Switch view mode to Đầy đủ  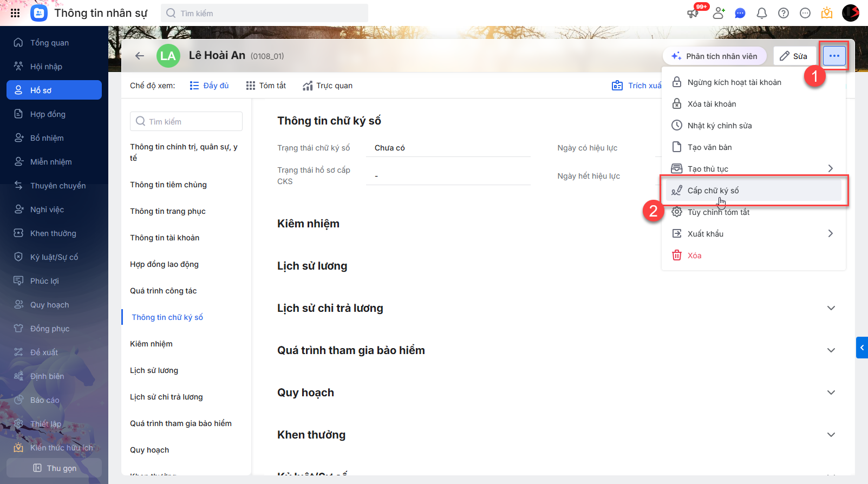(x=210, y=86)
